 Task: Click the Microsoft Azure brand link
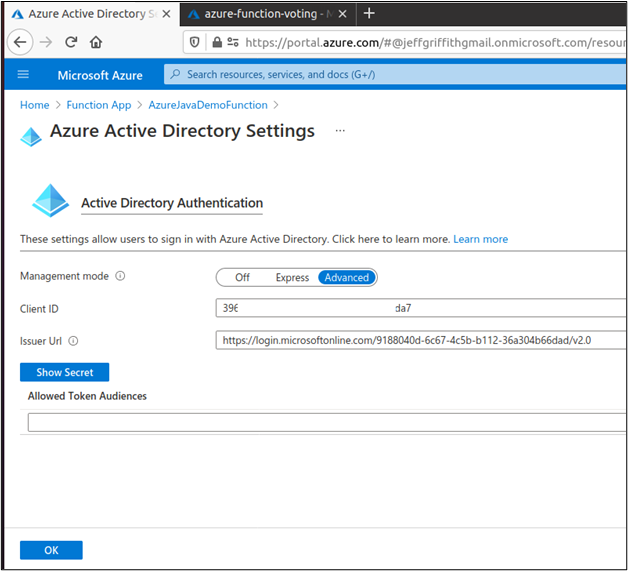tap(100, 75)
